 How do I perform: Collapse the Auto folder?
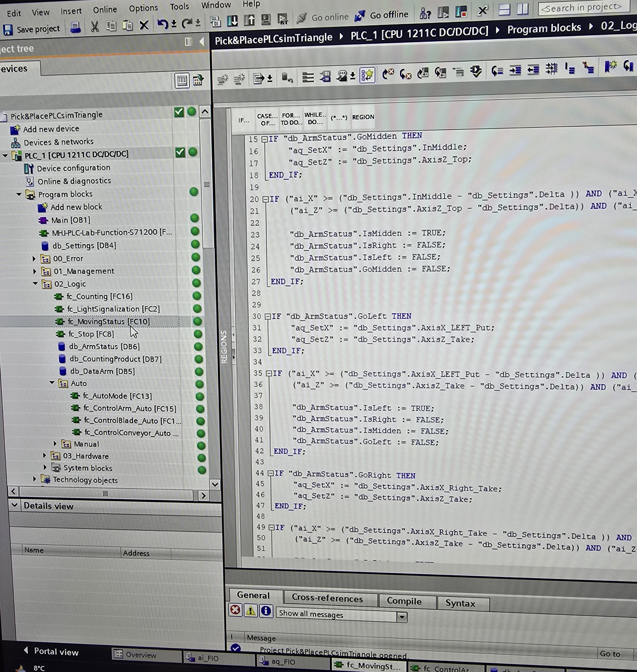click(x=52, y=383)
